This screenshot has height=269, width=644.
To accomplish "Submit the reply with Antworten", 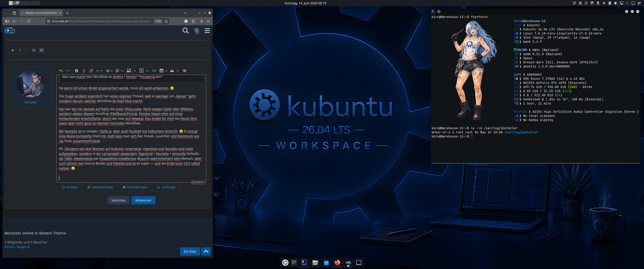I will click(143, 200).
